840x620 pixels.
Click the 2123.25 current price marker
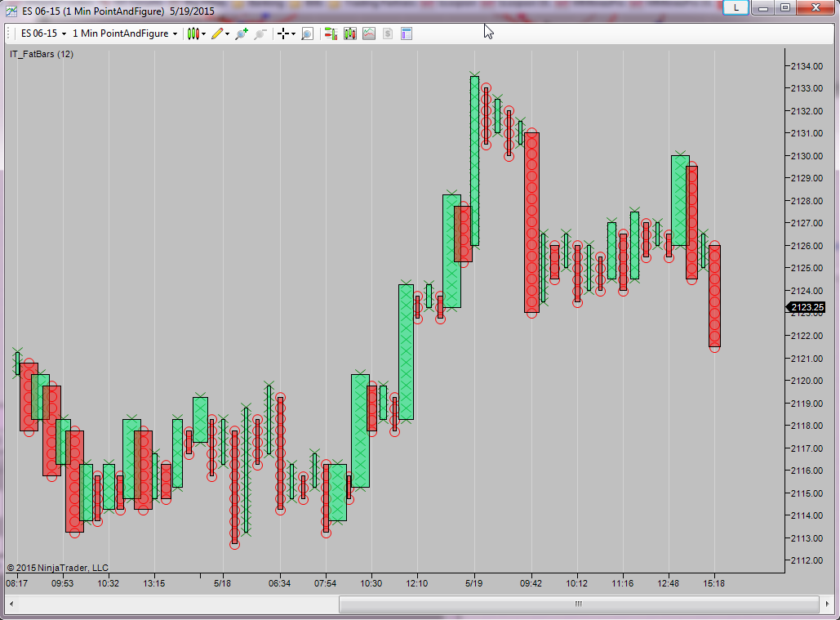[806, 307]
